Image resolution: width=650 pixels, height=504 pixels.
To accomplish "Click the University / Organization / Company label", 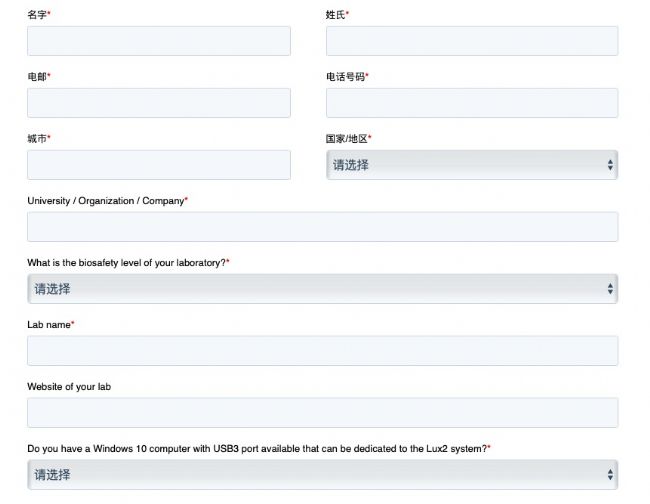I will coord(106,201).
